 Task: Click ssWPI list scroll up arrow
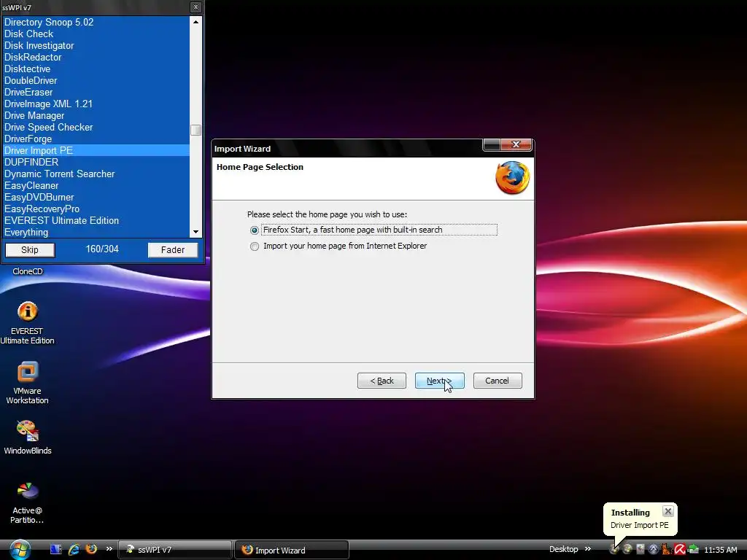[x=196, y=22]
